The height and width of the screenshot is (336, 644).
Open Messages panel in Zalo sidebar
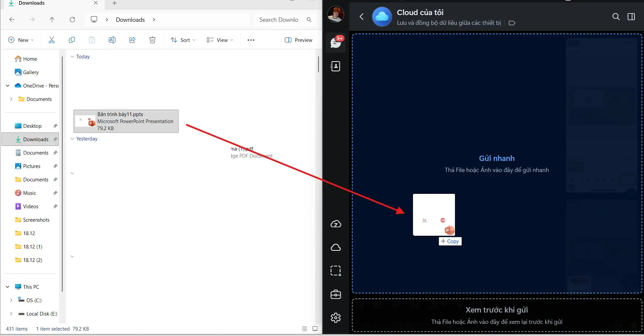[x=336, y=43]
